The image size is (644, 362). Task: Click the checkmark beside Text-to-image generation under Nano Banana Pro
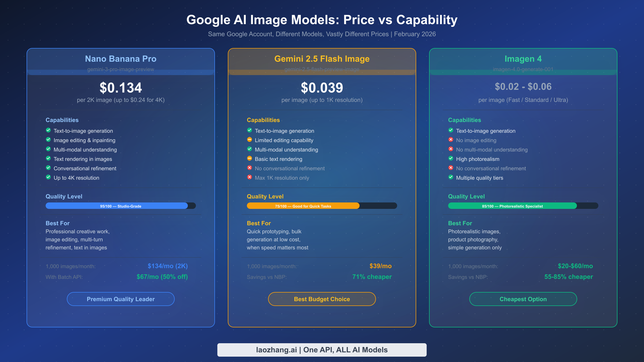(48, 130)
